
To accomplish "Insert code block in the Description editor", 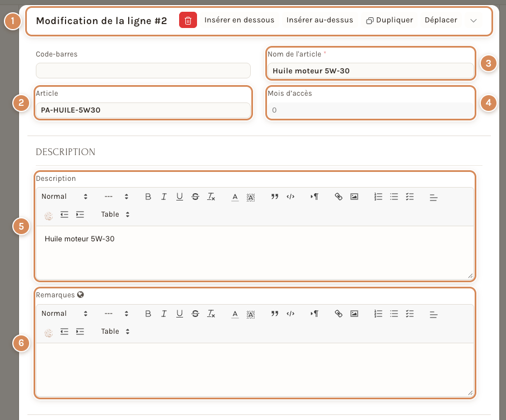I will click(x=291, y=197).
